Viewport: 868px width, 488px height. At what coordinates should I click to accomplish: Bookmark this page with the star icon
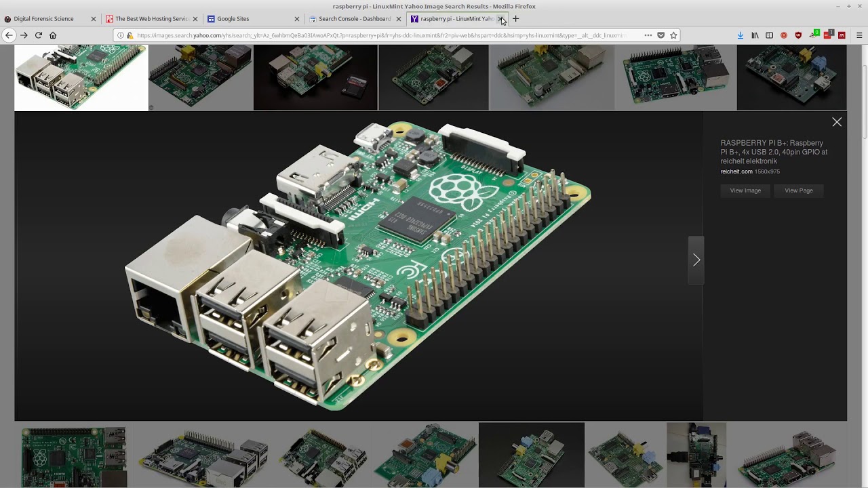point(673,35)
